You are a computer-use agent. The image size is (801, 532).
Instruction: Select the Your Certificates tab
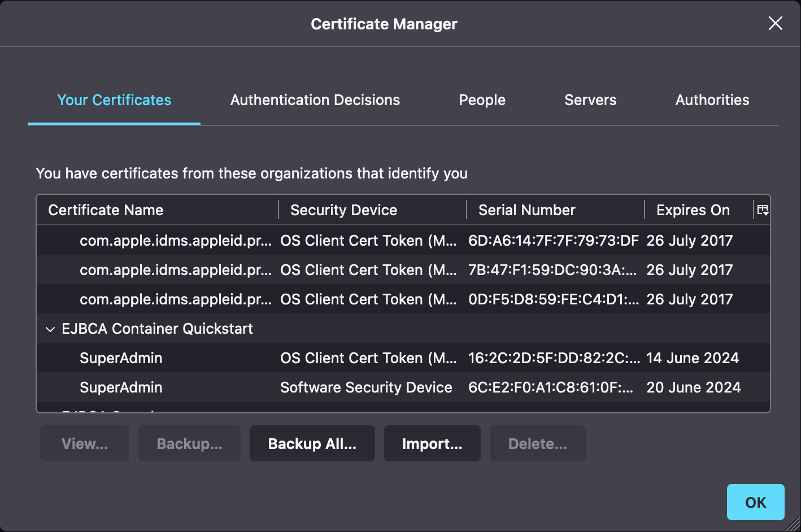point(114,100)
